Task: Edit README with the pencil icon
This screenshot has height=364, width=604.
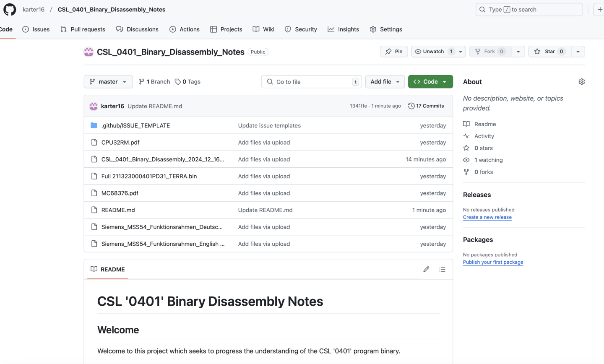Action: (426, 269)
